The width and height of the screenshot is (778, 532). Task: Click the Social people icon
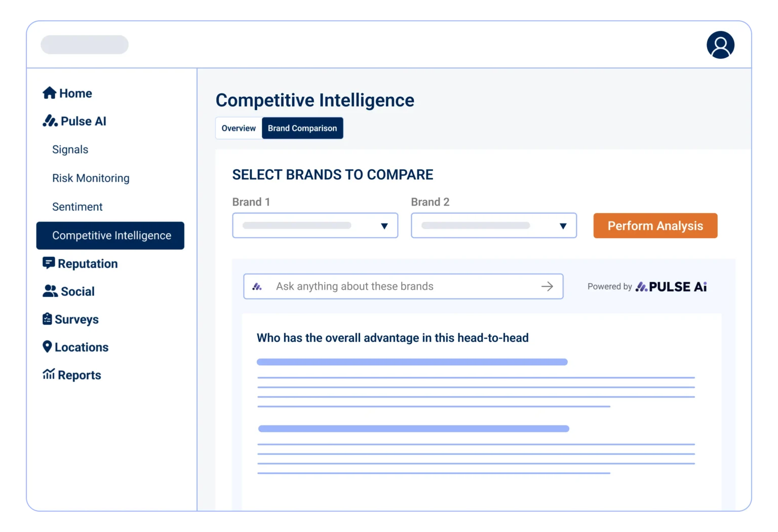point(50,291)
